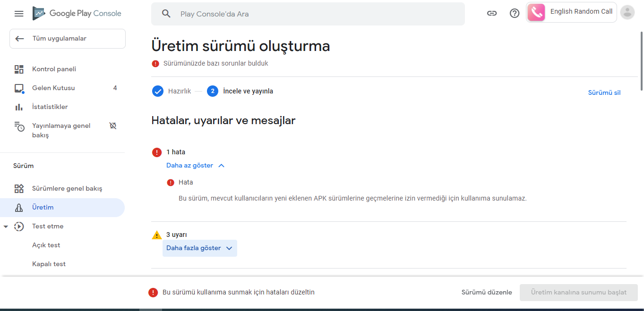The height and width of the screenshot is (311, 644).
Task: Click the yellow warning icon beside 3 uyarı
Action: pyautogui.click(x=157, y=235)
